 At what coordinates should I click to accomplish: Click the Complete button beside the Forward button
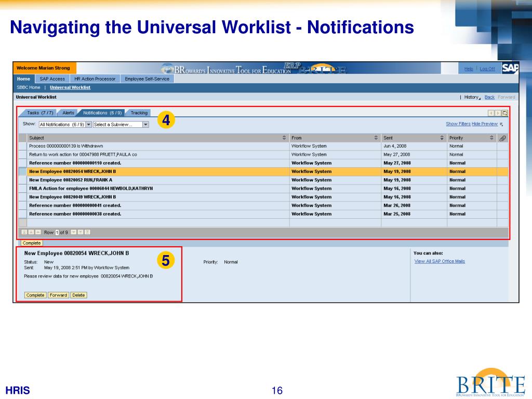click(x=35, y=295)
